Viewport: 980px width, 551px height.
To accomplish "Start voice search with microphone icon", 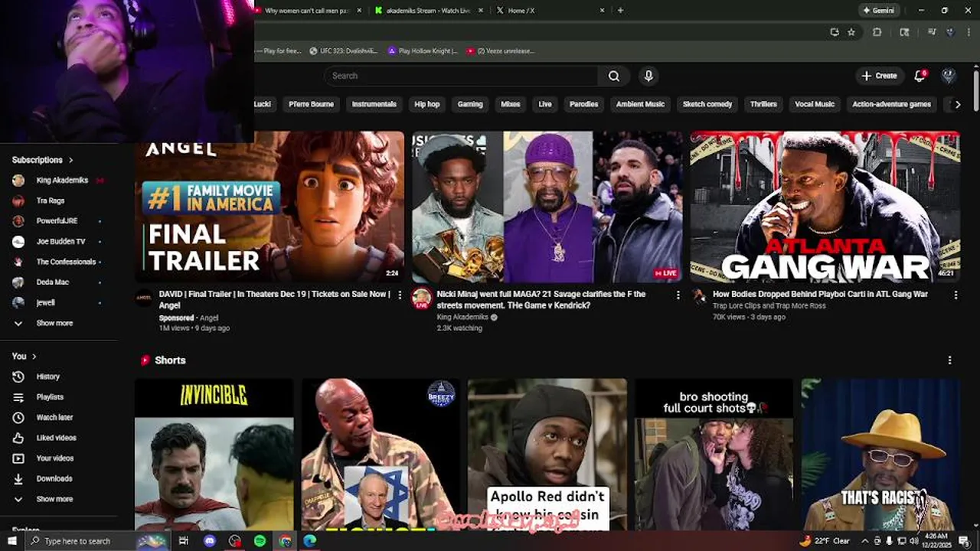I will tap(648, 76).
